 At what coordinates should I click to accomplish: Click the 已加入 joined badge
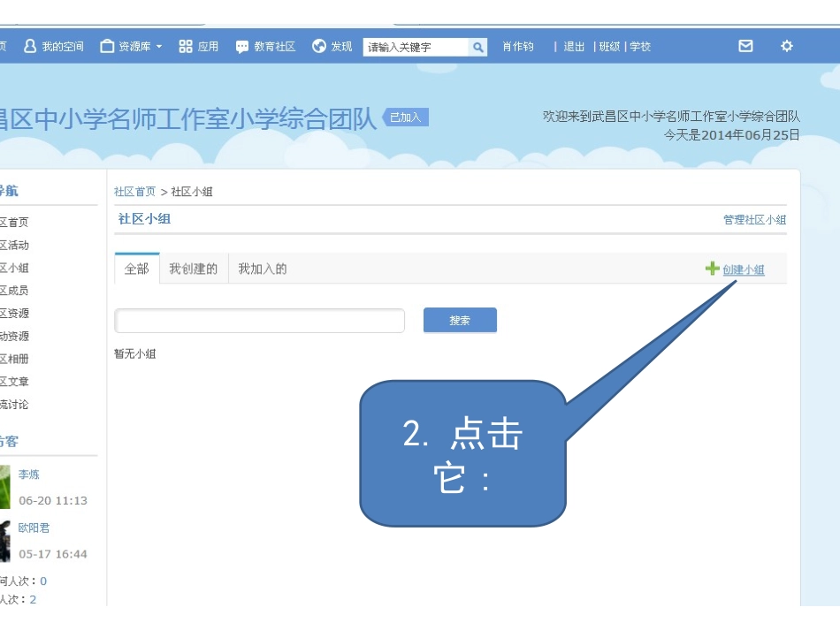[x=406, y=118]
